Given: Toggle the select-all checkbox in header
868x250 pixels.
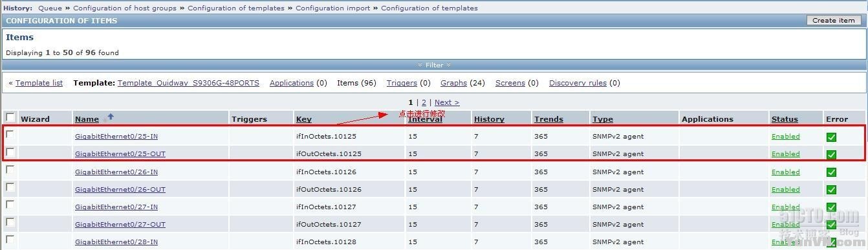Looking at the screenshot, I should tap(10, 118).
